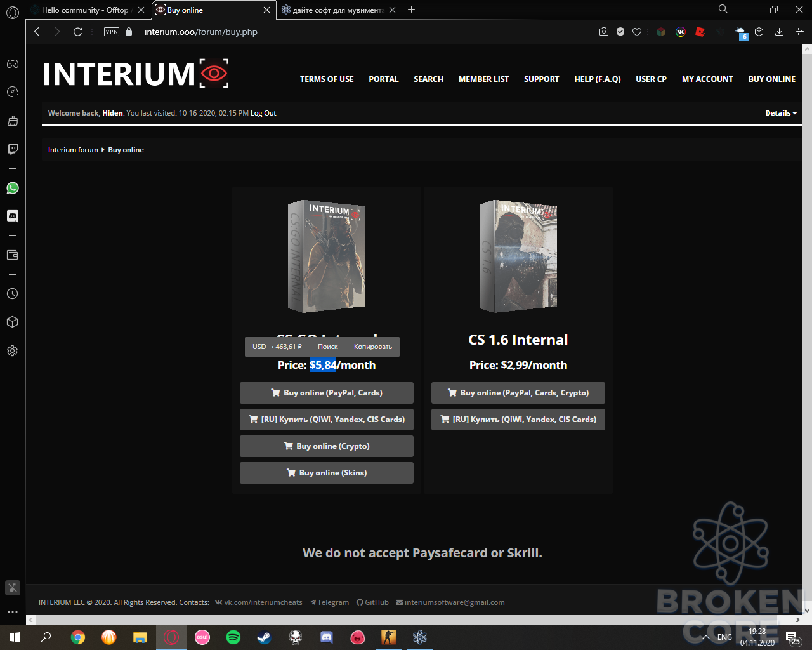This screenshot has height=650, width=812.
Task: Click the browser reload button
Action: click(77, 32)
